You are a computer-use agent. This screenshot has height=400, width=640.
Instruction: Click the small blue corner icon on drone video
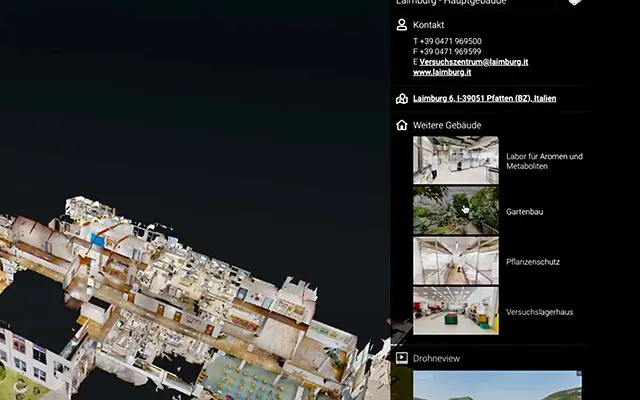pos(579,373)
